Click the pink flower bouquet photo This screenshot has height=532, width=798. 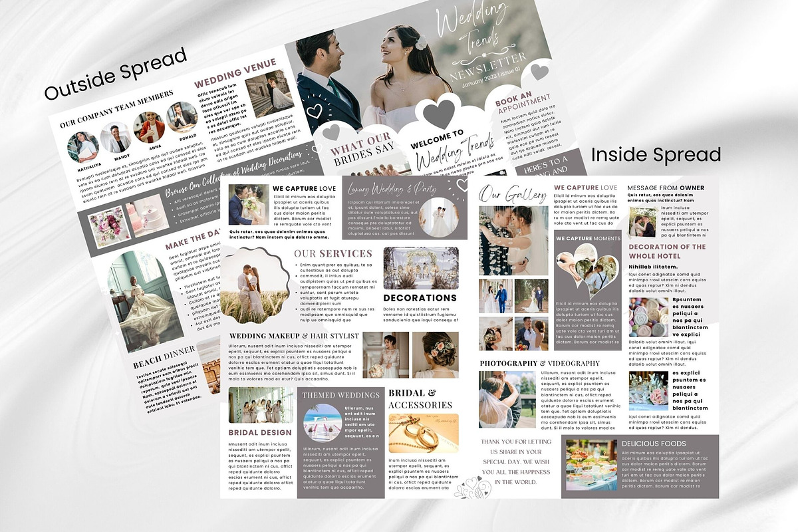click(109, 227)
